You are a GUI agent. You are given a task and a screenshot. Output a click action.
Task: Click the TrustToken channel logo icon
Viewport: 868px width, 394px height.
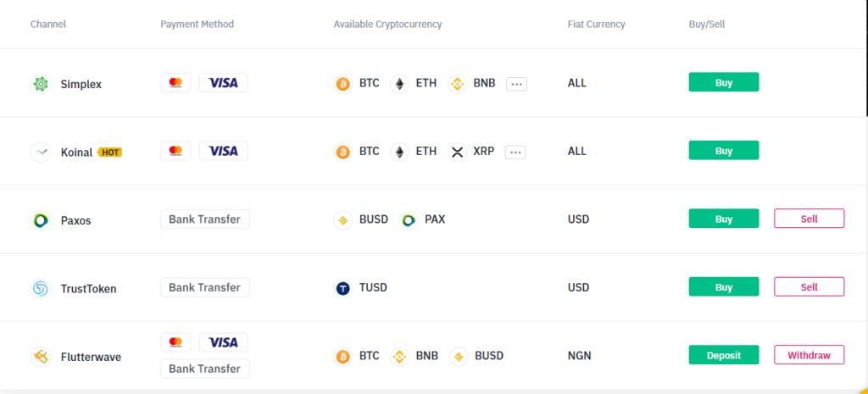click(x=40, y=289)
